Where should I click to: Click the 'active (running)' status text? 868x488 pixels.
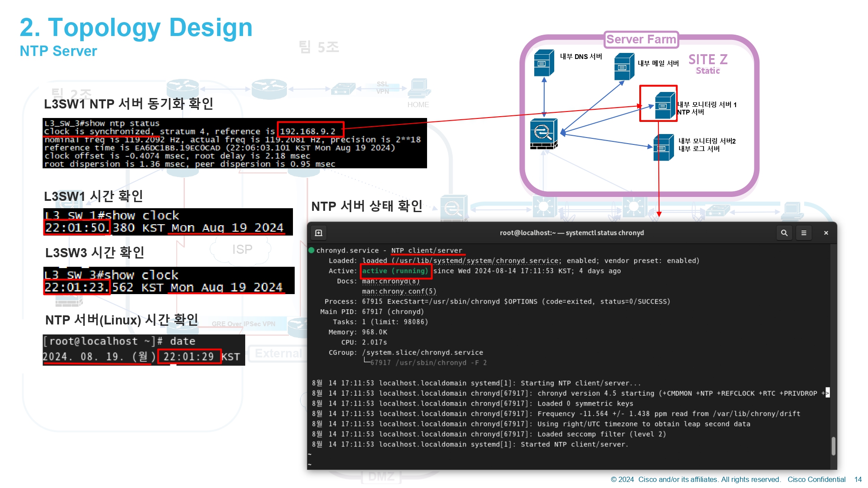click(395, 271)
